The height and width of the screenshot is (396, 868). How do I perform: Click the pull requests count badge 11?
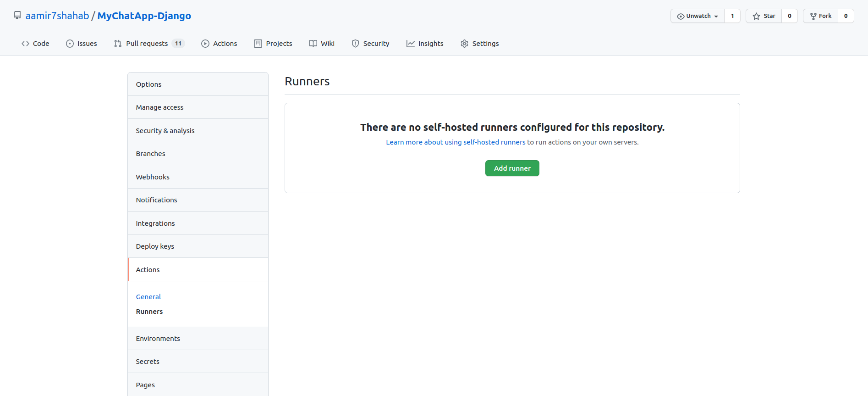point(178,44)
